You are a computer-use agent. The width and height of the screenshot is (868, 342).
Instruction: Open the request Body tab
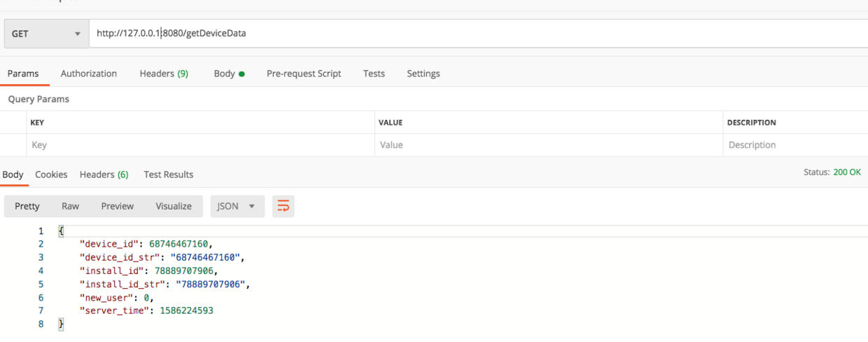(229, 74)
